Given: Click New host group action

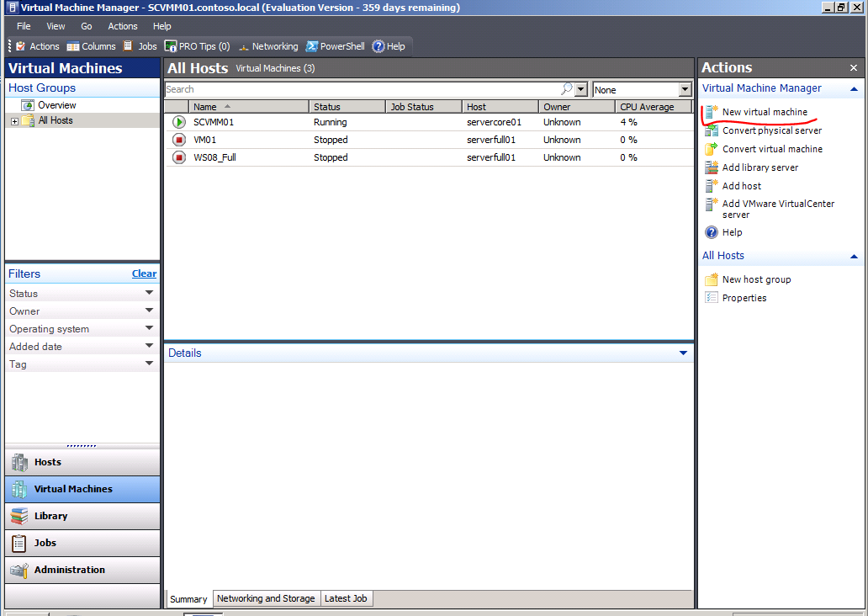Looking at the screenshot, I should 748,279.
